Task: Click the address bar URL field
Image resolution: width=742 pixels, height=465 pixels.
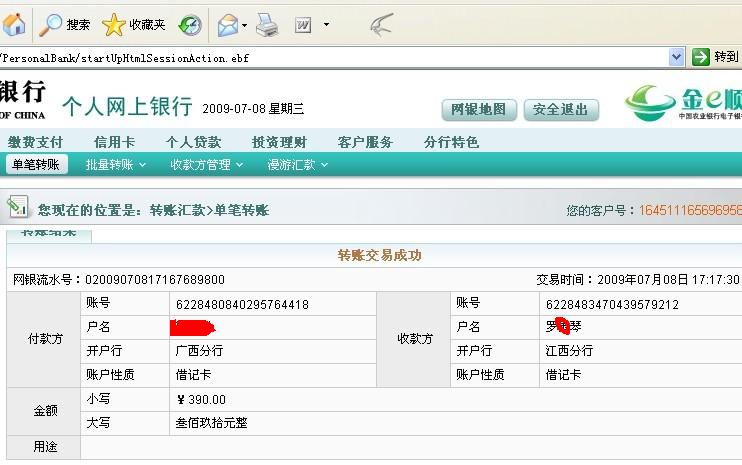Action: click(334, 58)
